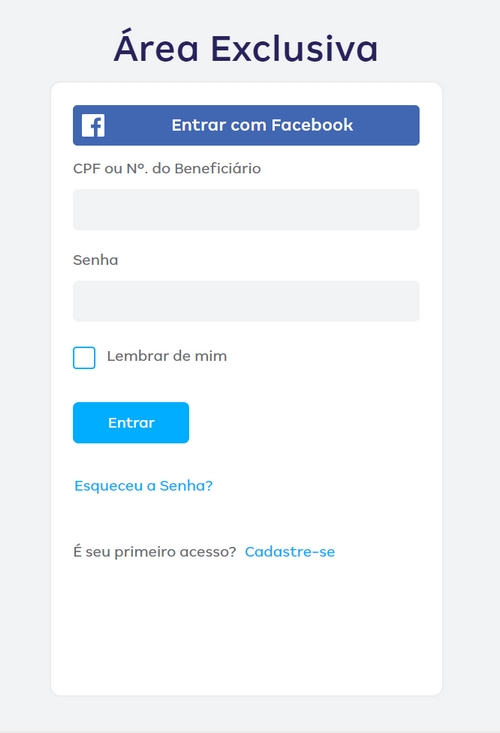Start password recovery via Esqueceu a Senha
500x733 pixels.
pos(143,486)
